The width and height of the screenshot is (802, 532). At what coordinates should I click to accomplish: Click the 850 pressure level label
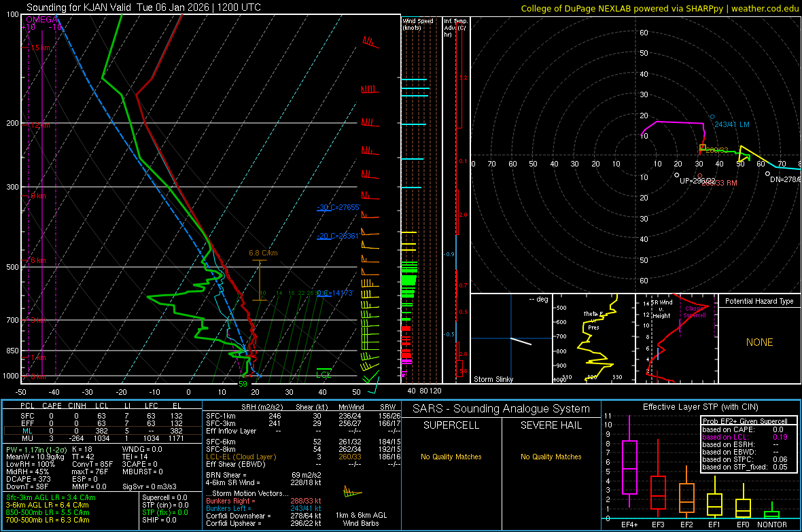(12, 351)
